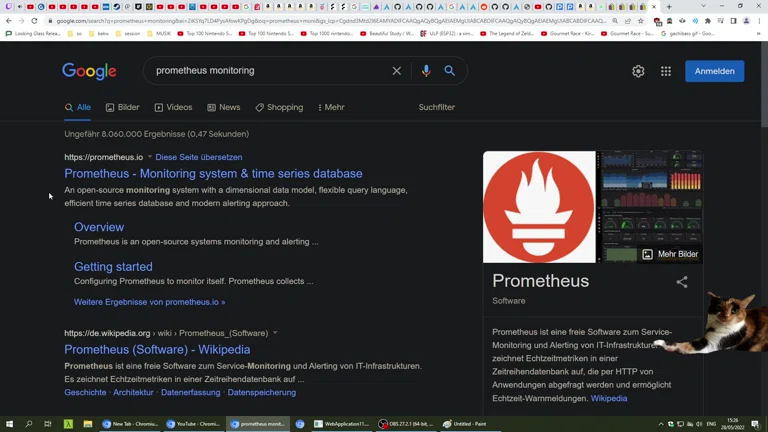The height and width of the screenshot is (432, 768).
Task: Open the browser tab search chevron
Action: pyautogui.click(x=703, y=6)
